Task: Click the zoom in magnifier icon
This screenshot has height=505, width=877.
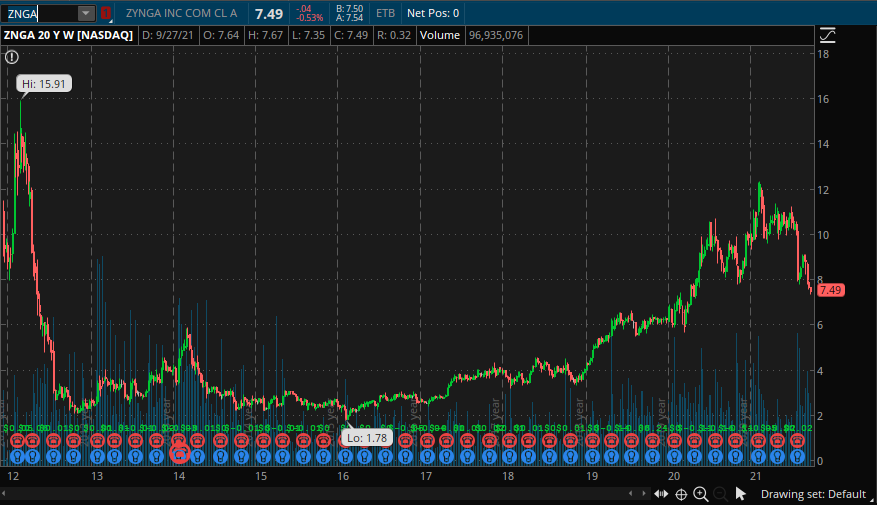Action: tap(701, 494)
